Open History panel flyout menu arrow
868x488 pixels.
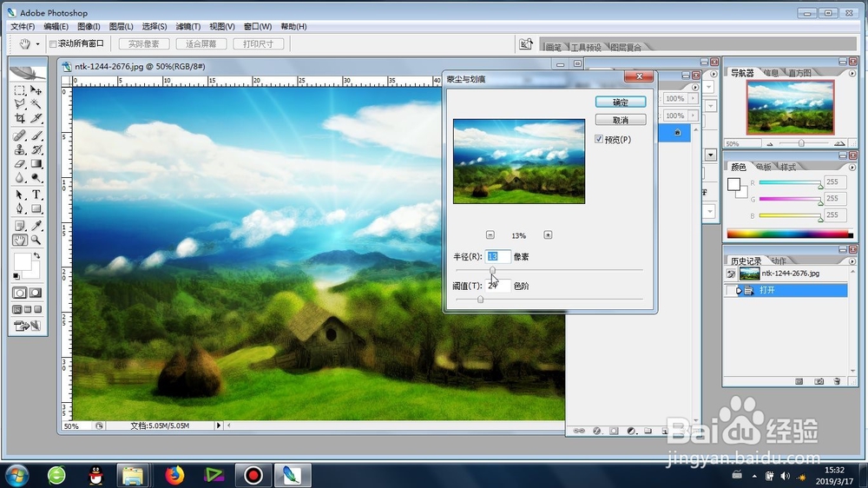pos(852,260)
